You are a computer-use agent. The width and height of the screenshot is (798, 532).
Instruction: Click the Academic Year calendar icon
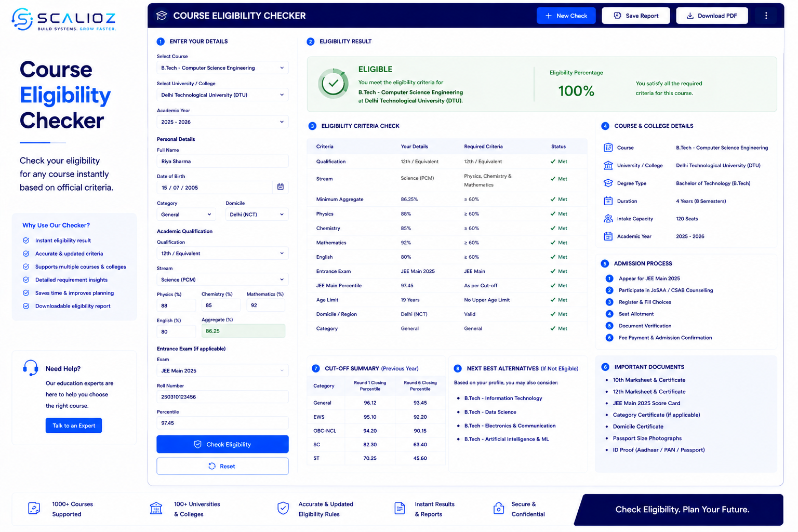(608, 236)
